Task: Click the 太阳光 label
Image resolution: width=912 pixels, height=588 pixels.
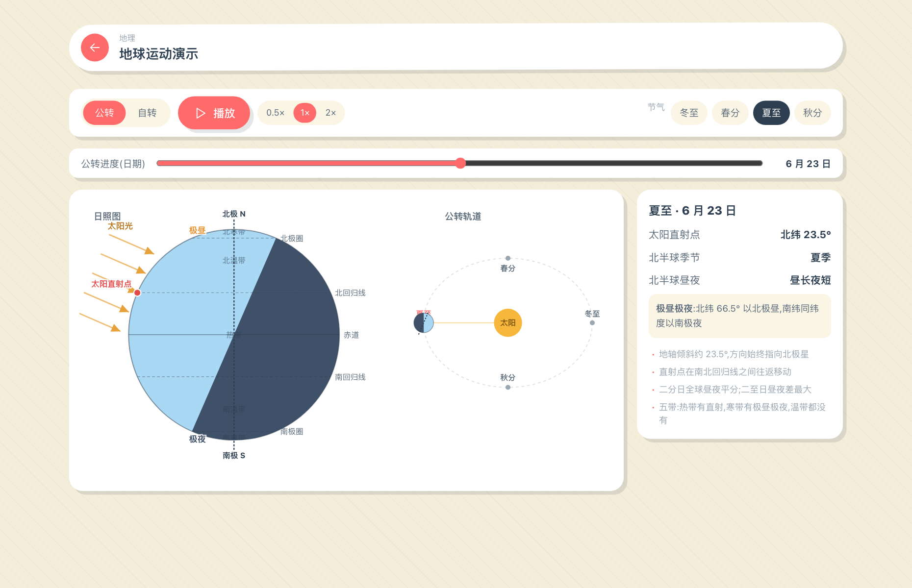Action: point(120,226)
